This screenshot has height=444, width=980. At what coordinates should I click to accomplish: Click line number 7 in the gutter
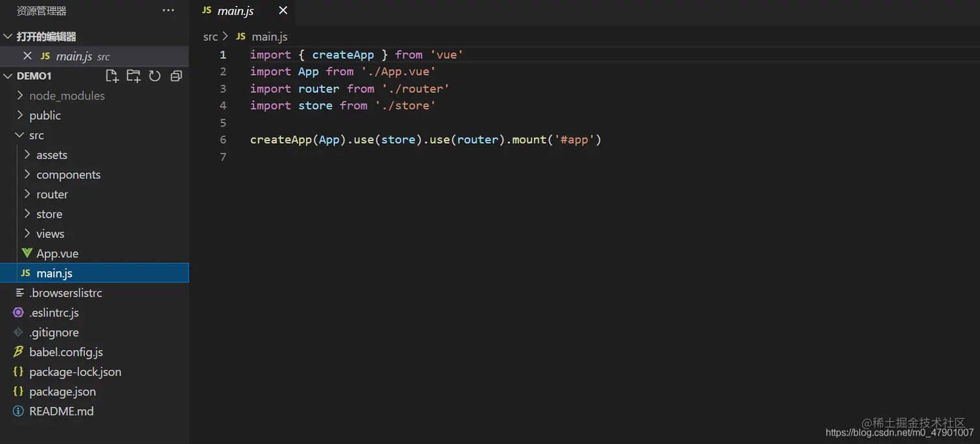coord(223,156)
